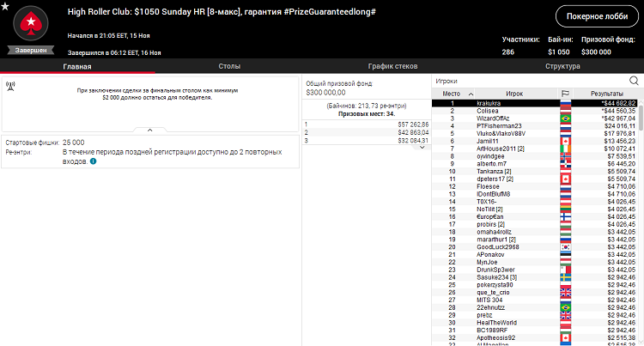Click the Brazil flag beside WizardOfAz

[x=565, y=118]
